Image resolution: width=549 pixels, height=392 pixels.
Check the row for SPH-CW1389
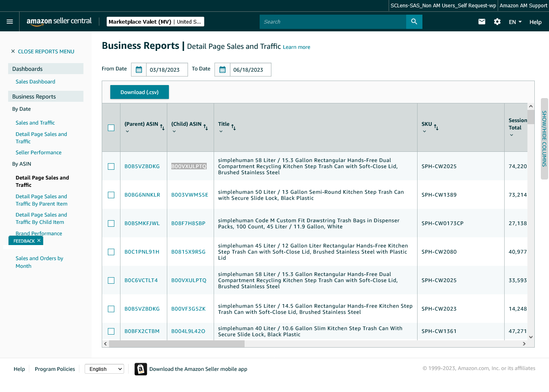pos(111,195)
